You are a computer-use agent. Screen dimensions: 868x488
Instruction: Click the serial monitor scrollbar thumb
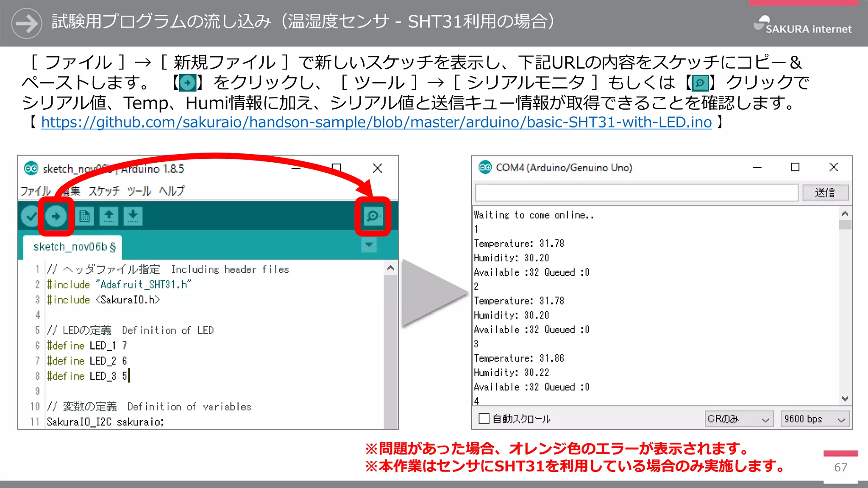tap(845, 225)
